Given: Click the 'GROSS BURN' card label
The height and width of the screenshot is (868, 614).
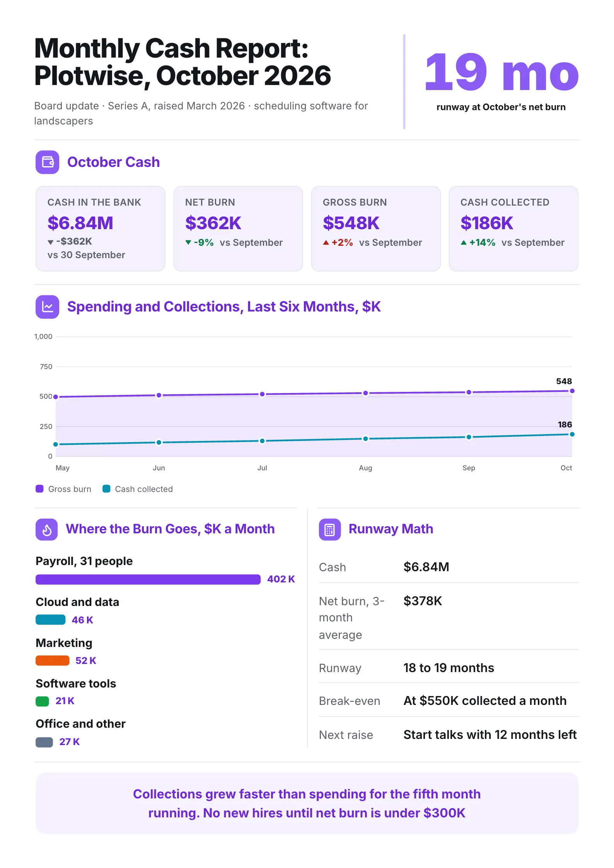Looking at the screenshot, I should coord(355,202).
